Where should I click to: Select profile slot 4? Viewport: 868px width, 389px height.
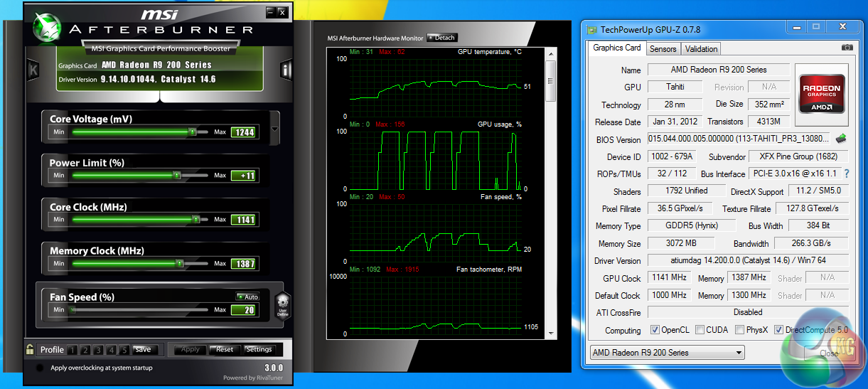click(x=112, y=350)
